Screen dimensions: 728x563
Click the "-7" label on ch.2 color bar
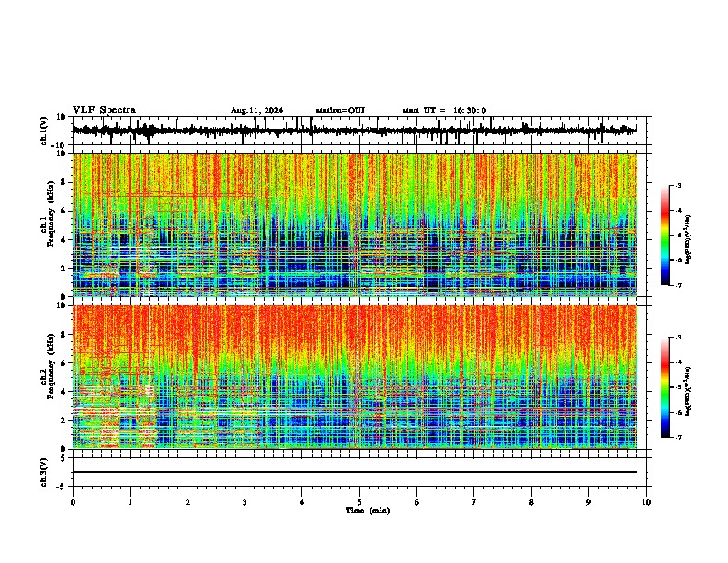677,438
